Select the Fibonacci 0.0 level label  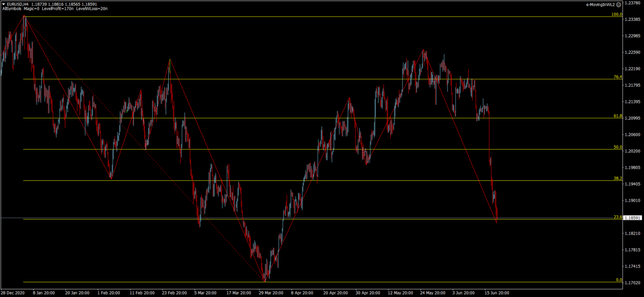point(619,280)
